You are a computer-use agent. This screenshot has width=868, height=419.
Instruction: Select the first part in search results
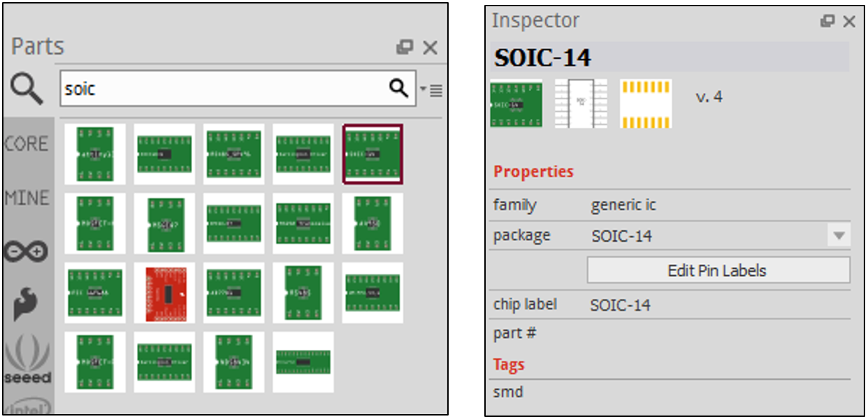click(95, 154)
